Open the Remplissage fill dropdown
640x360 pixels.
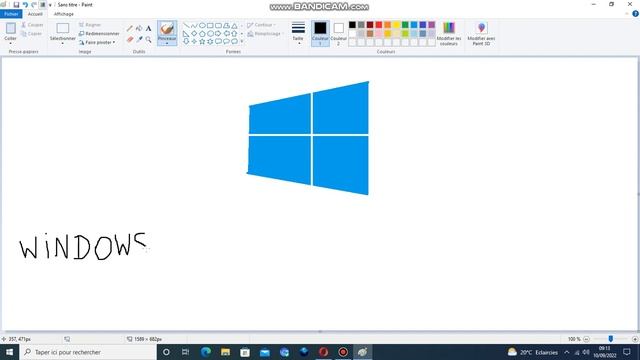tap(264, 33)
